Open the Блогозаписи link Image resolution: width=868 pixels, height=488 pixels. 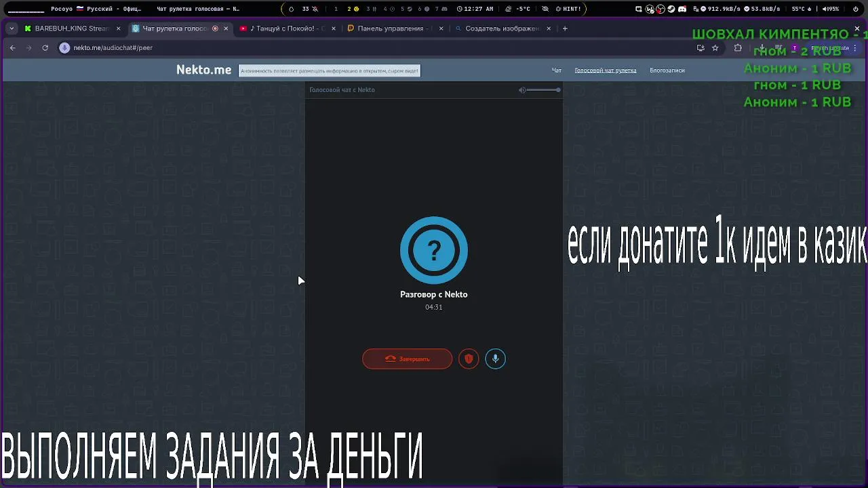tap(667, 70)
